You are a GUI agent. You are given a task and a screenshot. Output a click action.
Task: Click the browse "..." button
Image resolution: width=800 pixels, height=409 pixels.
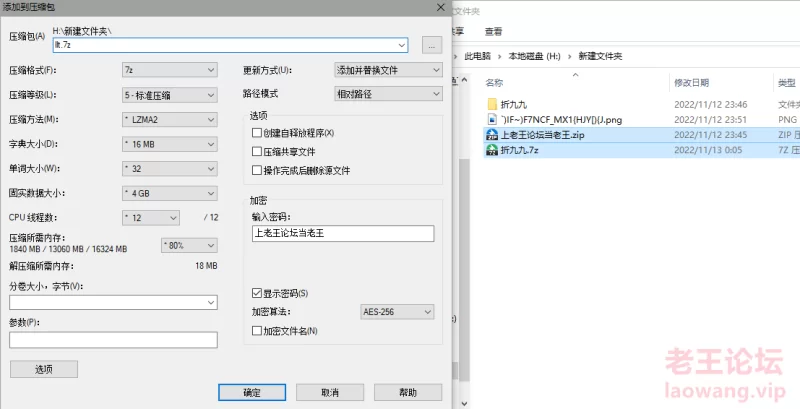pyautogui.click(x=432, y=45)
